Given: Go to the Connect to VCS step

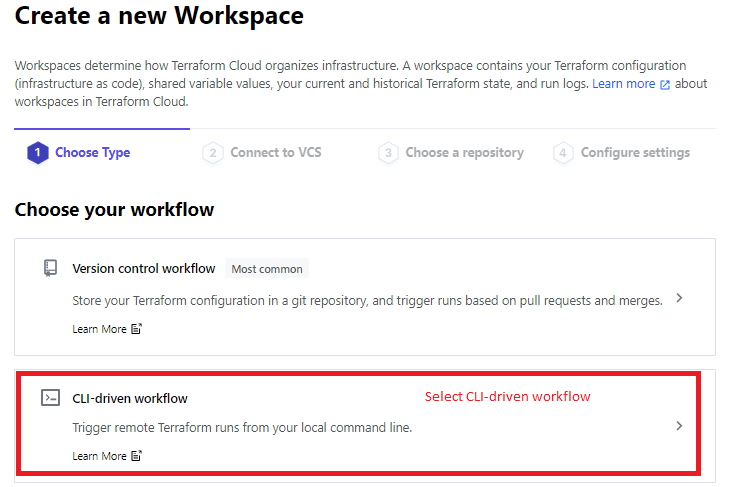Looking at the screenshot, I should [x=275, y=153].
